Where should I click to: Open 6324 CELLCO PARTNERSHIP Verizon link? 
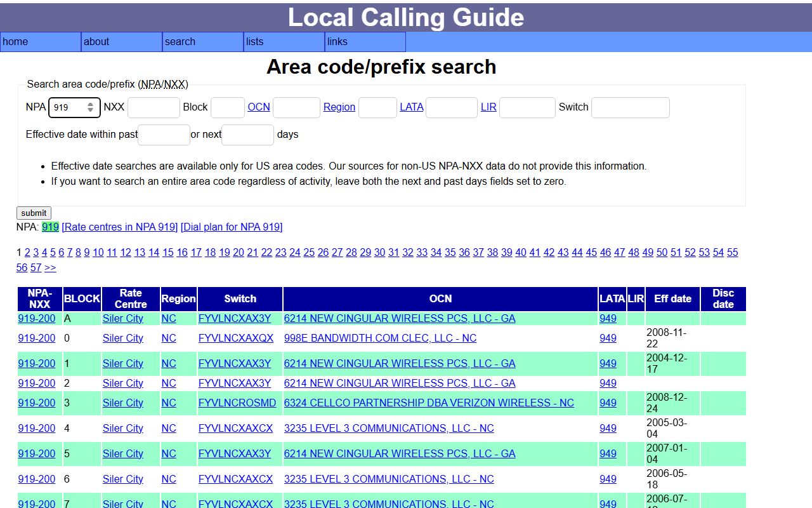click(429, 403)
